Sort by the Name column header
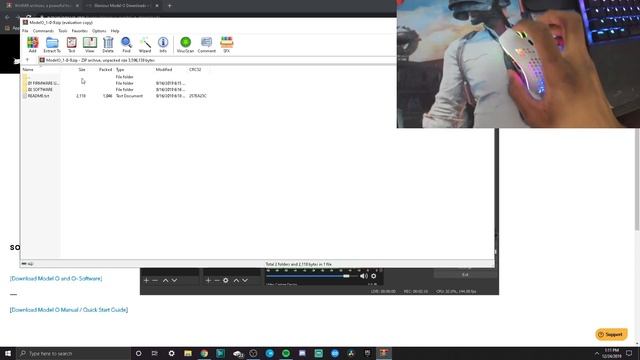 point(28,70)
